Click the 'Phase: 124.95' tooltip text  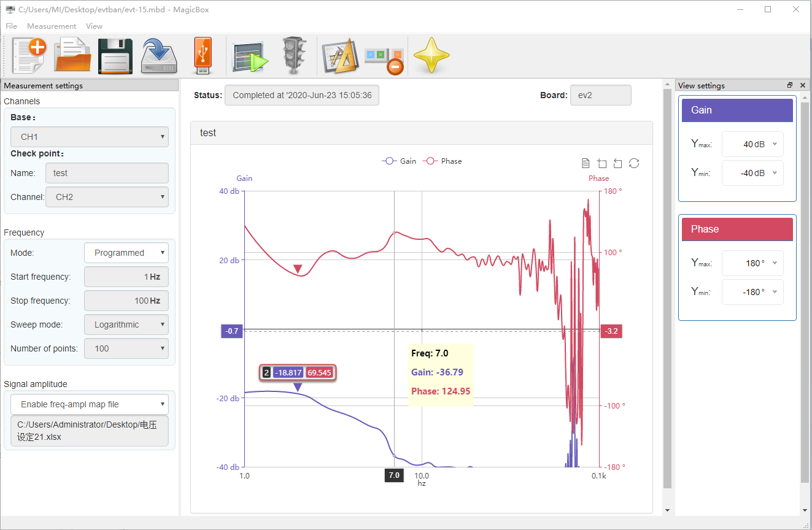pos(441,391)
